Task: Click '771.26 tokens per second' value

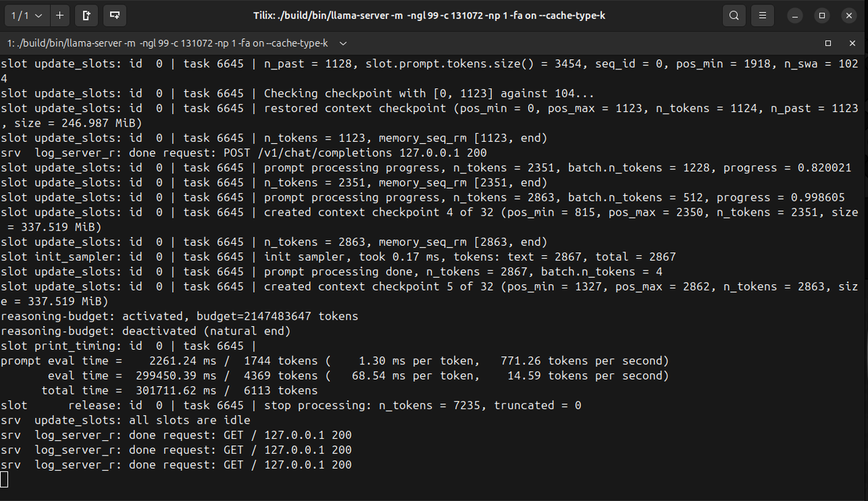Action: coord(582,360)
